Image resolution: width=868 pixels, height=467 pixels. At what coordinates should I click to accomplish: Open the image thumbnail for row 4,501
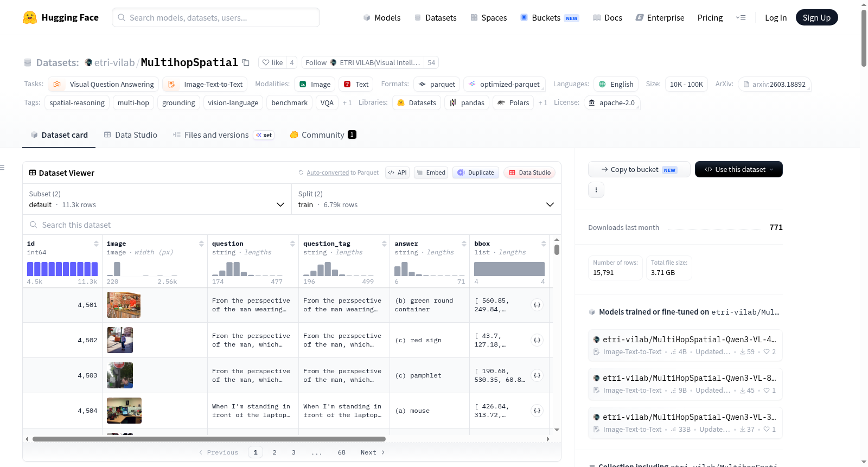124,305
